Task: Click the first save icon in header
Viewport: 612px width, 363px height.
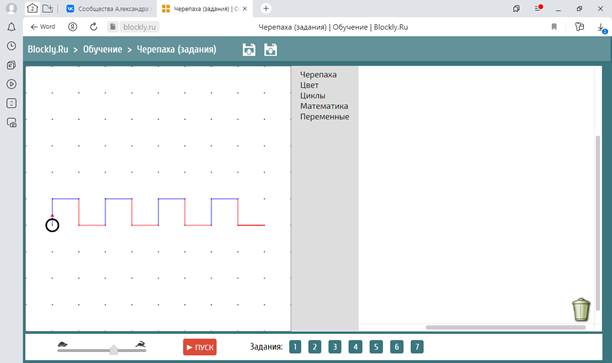Action: [x=249, y=50]
